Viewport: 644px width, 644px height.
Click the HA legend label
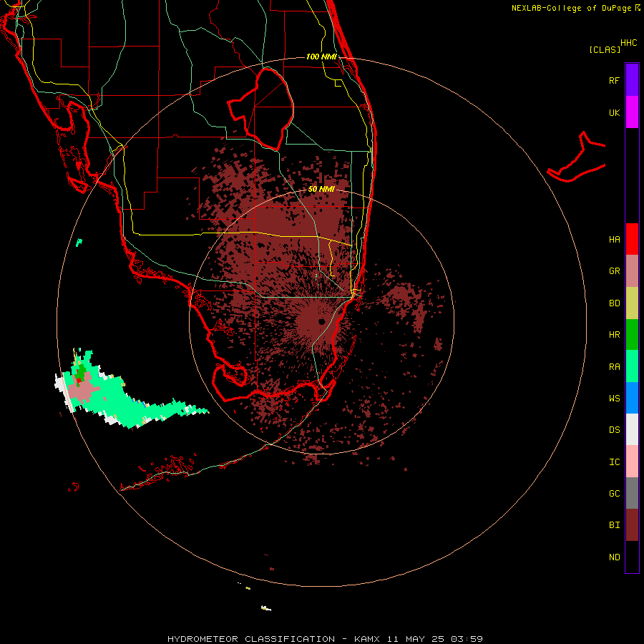pos(614,240)
